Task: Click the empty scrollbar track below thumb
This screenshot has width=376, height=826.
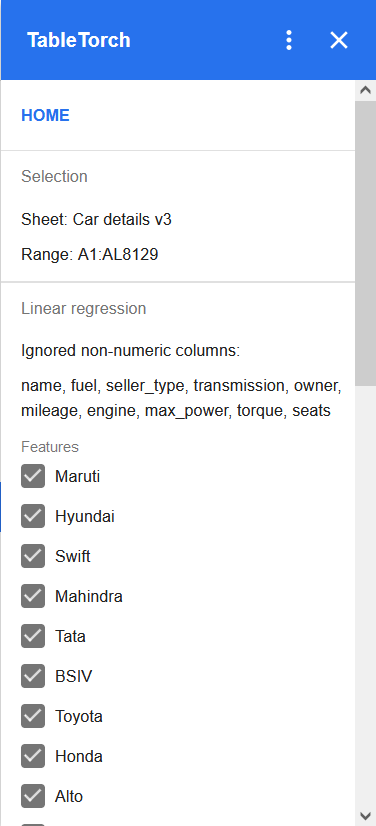Action: coord(365,595)
